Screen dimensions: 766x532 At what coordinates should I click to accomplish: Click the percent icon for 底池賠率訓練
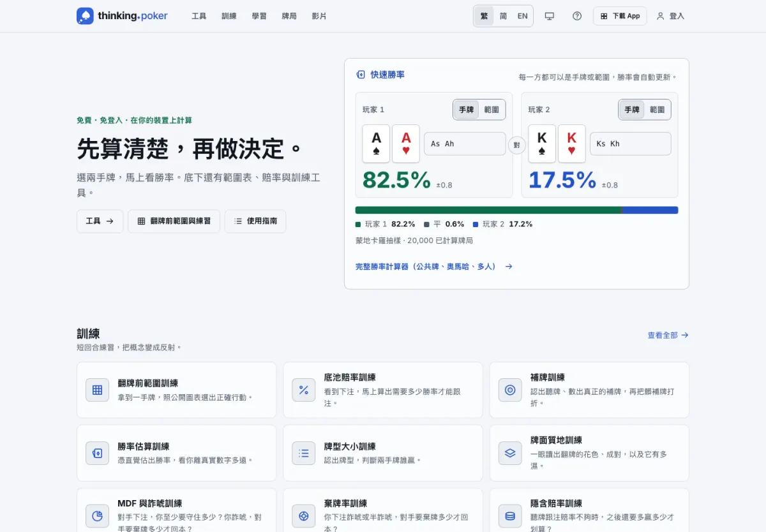304,390
